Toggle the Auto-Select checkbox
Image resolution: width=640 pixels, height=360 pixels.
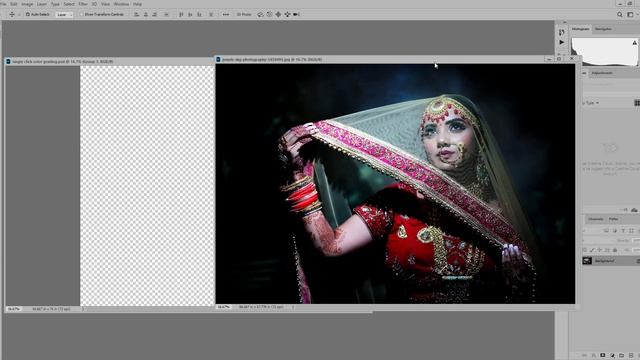[x=28, y=14]
